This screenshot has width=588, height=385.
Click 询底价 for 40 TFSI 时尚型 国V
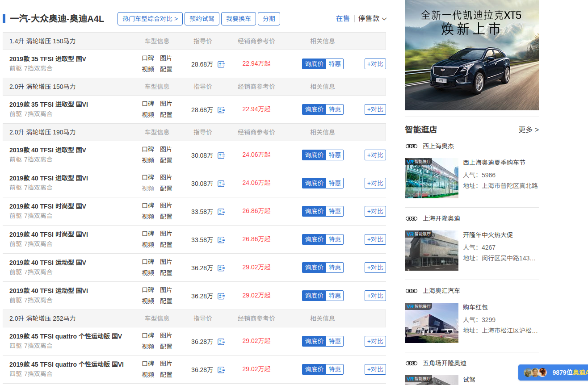[x=314, y=211]
